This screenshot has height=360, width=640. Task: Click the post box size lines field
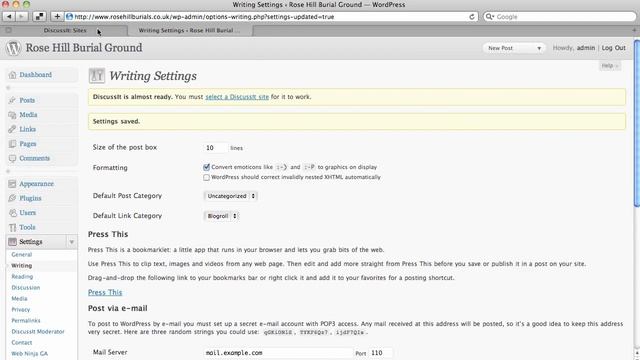point(215,148)
